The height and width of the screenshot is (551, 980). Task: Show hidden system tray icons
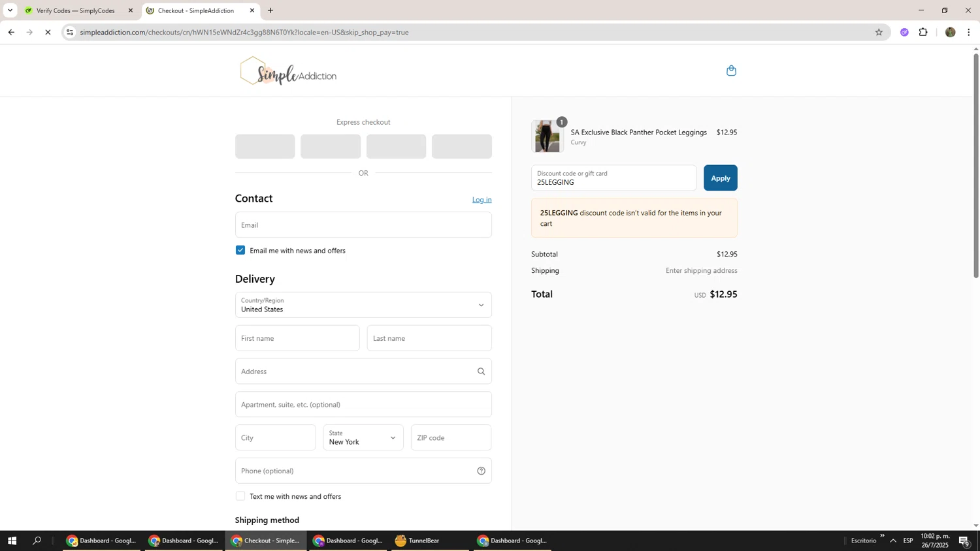pos(893,541)
